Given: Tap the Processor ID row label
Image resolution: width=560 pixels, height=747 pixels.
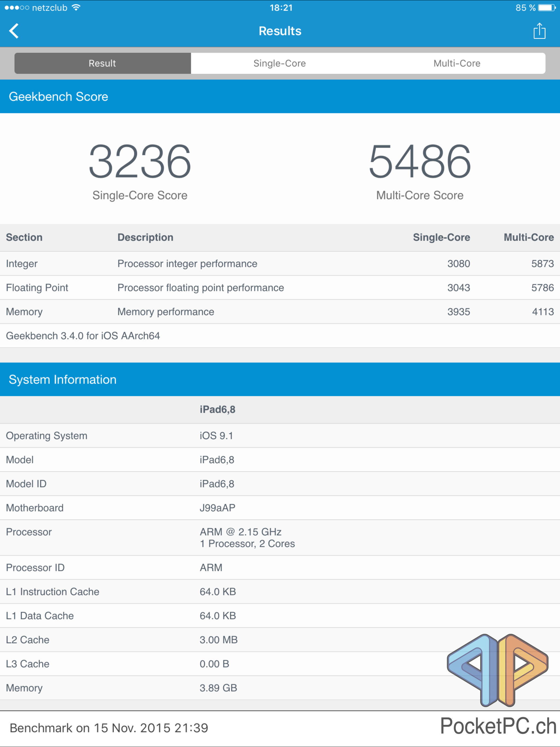Looking at the screenshot, I should [35, 567].
